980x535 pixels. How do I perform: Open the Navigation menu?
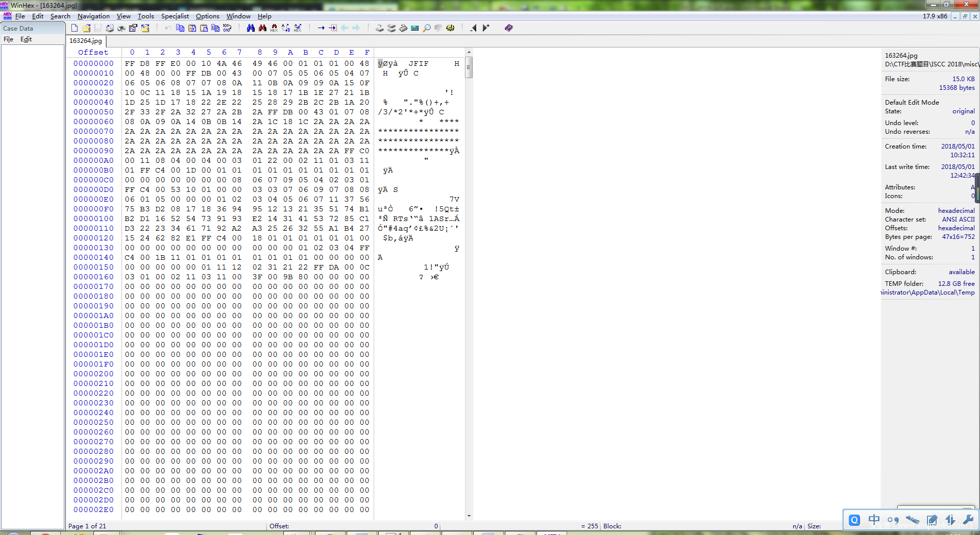(93, 16)
